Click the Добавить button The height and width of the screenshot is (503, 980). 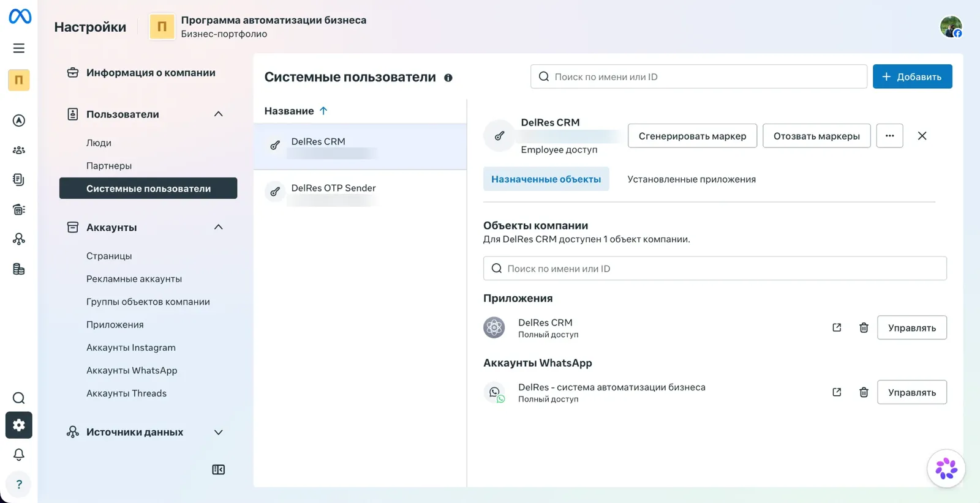[912, 76]
